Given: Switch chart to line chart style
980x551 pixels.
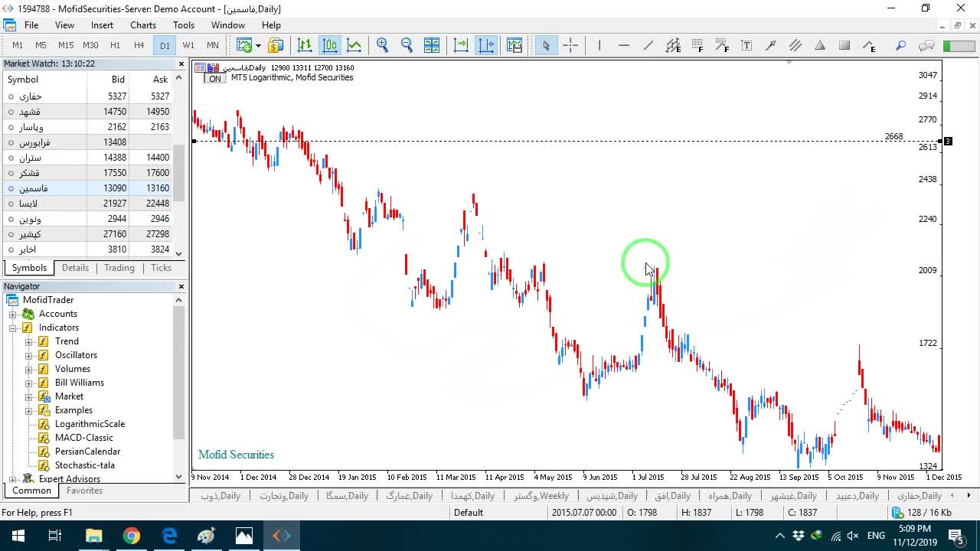Looking at the screenshot, I should [354, 45].
